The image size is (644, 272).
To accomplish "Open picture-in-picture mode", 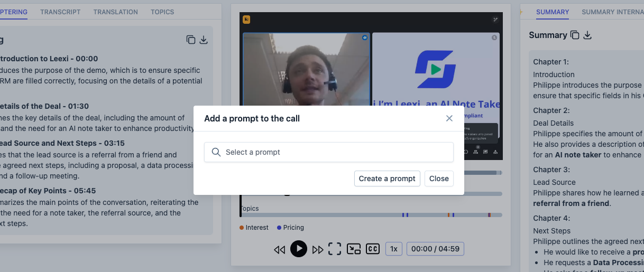I will tap(354, 249).
